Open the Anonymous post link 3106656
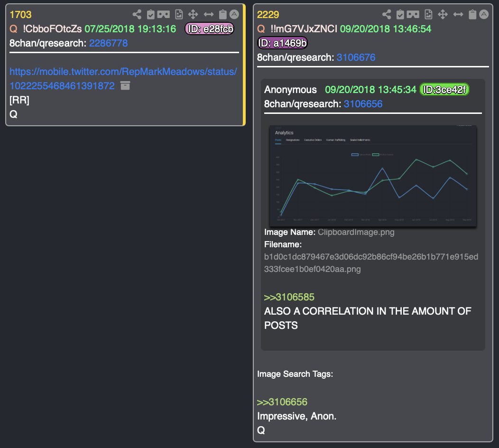Screen dimensions: 499x448 coord(363,104)
